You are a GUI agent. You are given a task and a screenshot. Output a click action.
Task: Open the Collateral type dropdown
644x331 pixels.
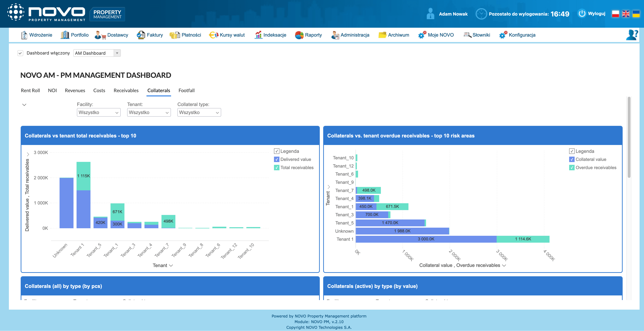[x=199, y=112]
